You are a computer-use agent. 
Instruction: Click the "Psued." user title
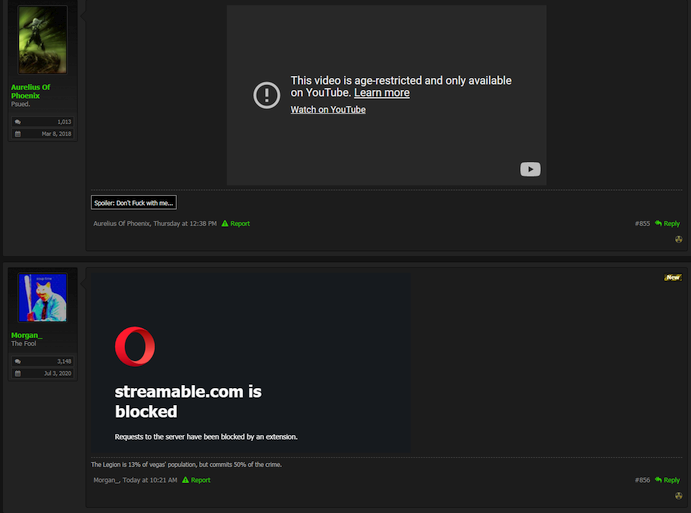(x=20, y=104)
